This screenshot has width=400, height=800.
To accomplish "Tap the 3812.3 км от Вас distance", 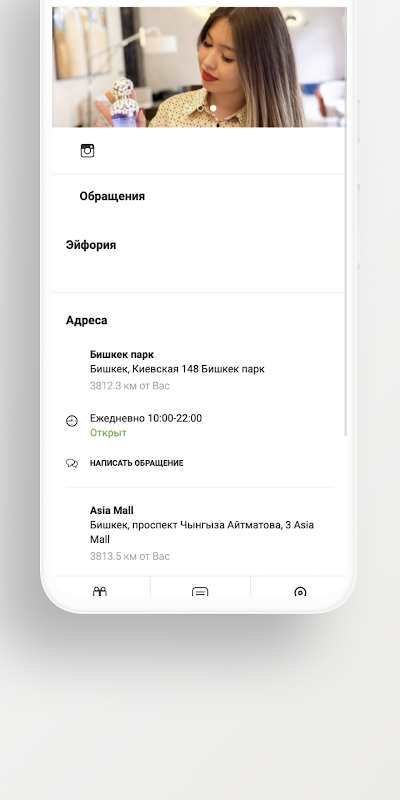I will pyautogui.click(x=130, y=386).
